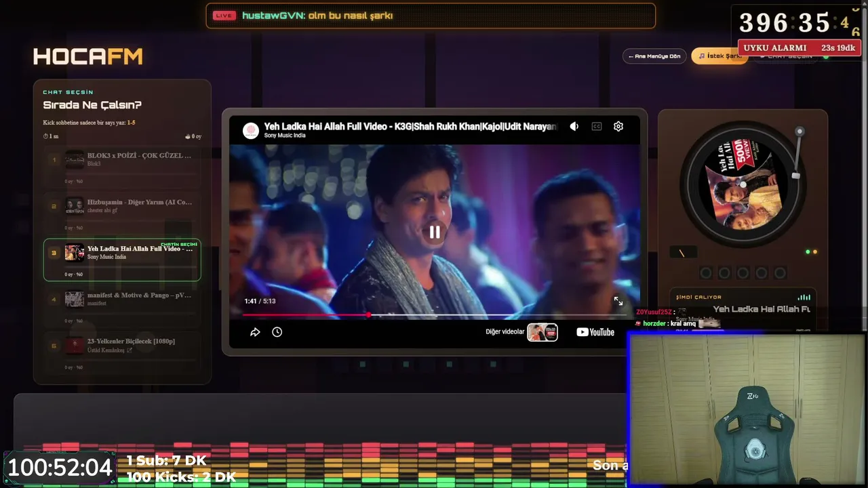This screenshot has height=488, width=868.
Task: Click the Hizbuşamin song thumbnail
Action: point(75,206)
